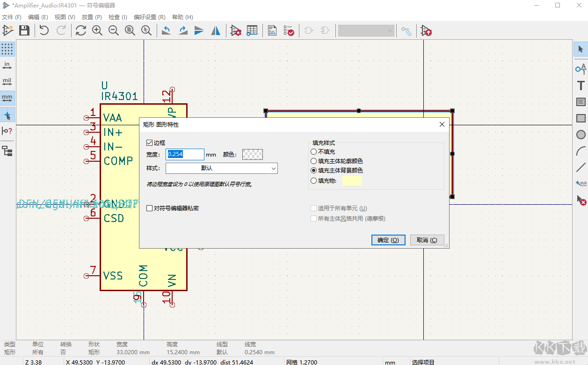Open the border 颜色 color swatch
This screenshot has width=588, height=365.
[x=253, y=155]
